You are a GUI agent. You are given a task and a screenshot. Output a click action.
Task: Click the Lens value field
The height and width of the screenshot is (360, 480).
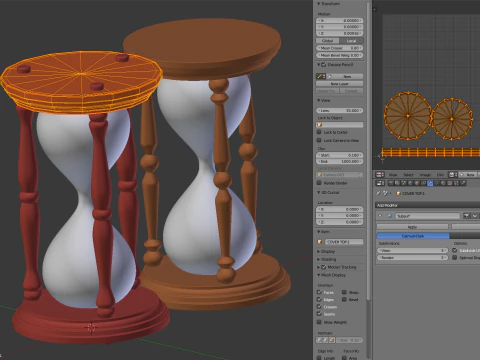point(339,110)
